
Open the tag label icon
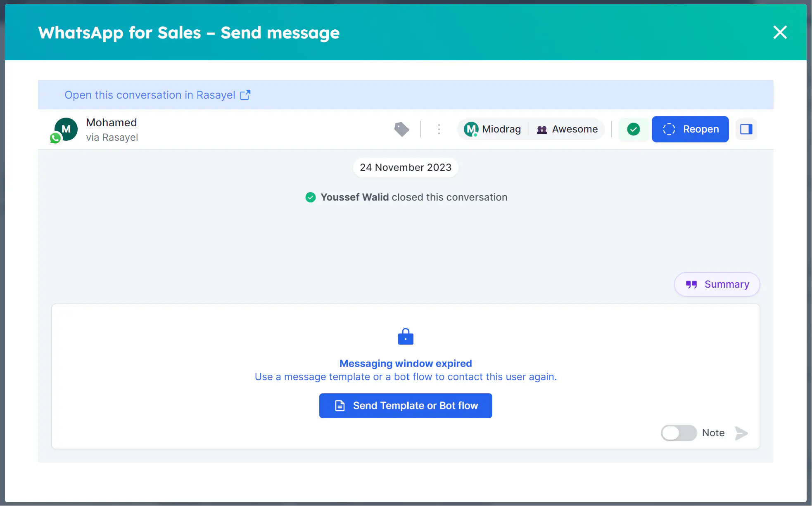click(x=401, y=129)
